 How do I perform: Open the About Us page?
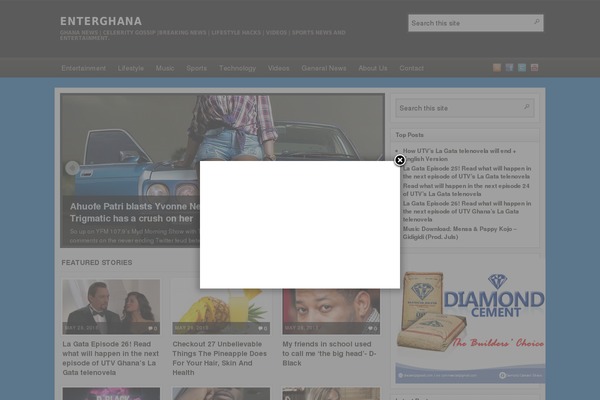pyautogui.click(x=373, y=68)
